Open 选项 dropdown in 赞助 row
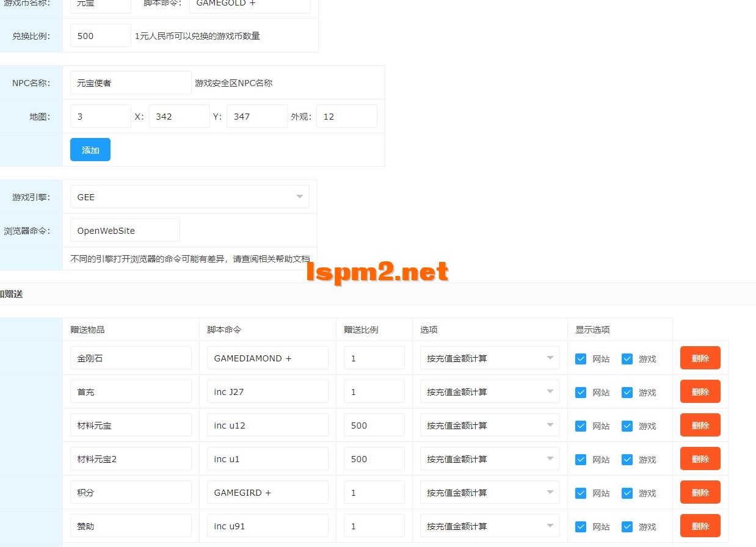756x547 pixels. [x=490, y=526]
